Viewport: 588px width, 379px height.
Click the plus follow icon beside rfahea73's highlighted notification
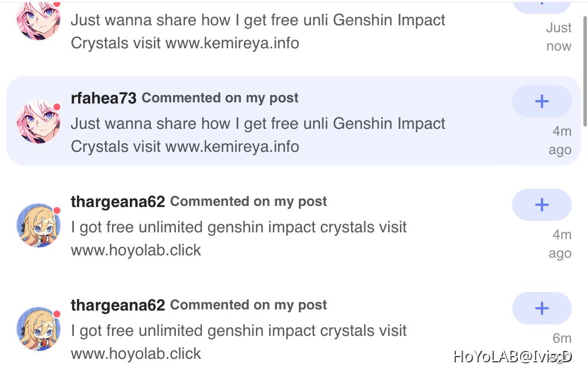coord(541,101)
